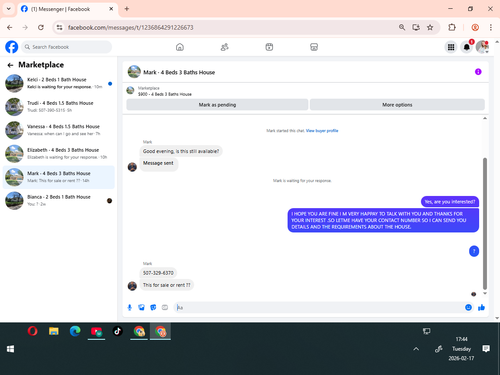Open File Explorer from the taskbar

54,331
